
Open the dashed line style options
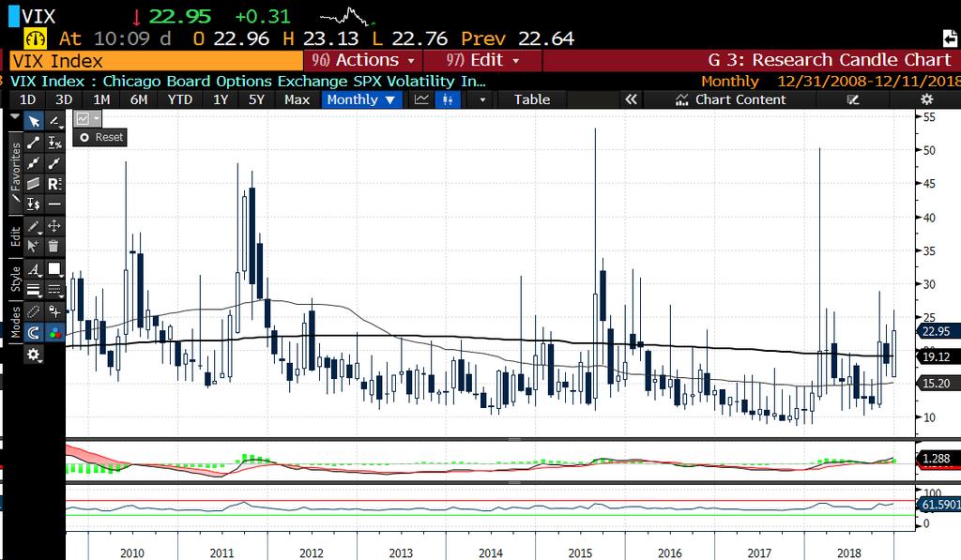click(x=54, y=289)
